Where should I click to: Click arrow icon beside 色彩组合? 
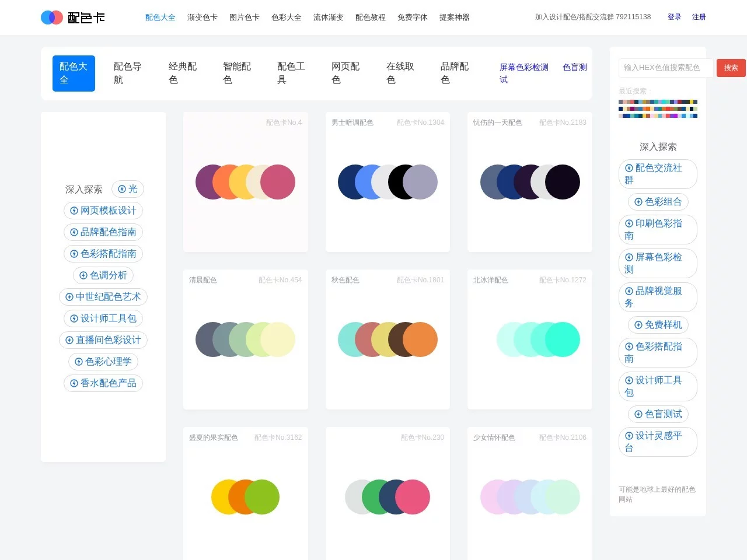click(638, 202)
